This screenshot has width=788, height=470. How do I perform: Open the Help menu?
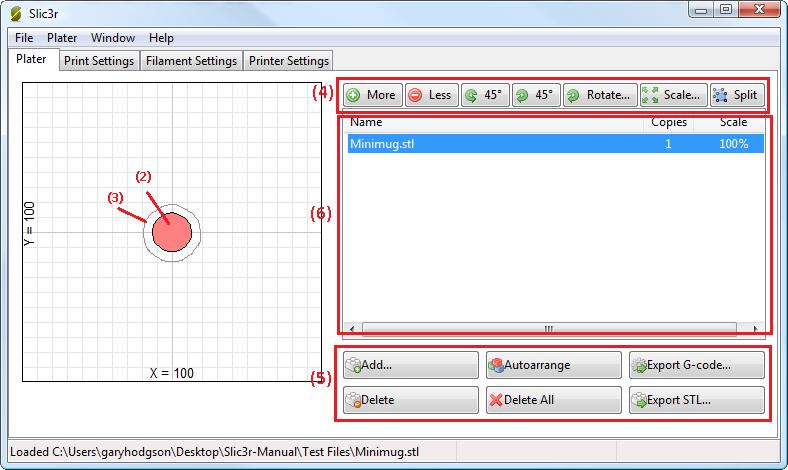click(161, 38)
